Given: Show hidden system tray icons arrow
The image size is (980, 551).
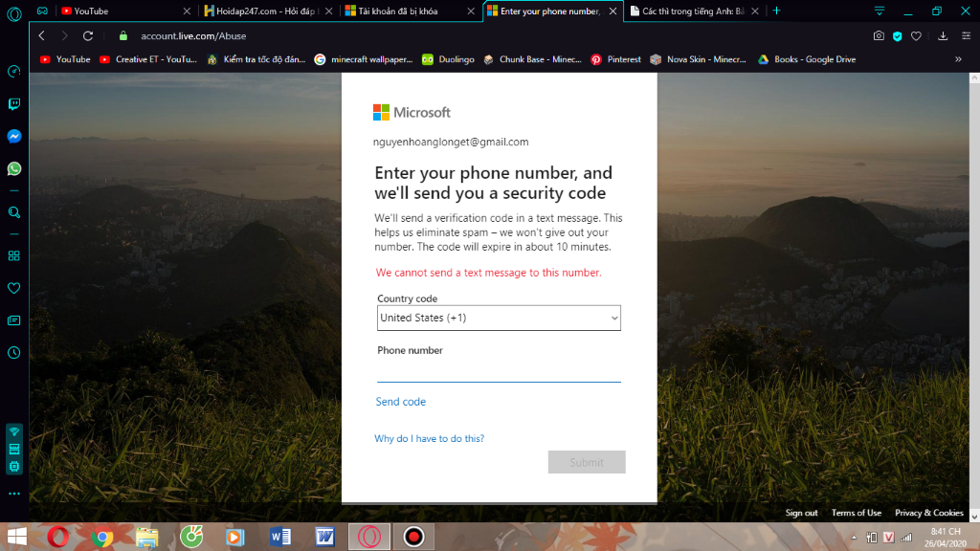Looking at the screenshot, I should [854, 538].
